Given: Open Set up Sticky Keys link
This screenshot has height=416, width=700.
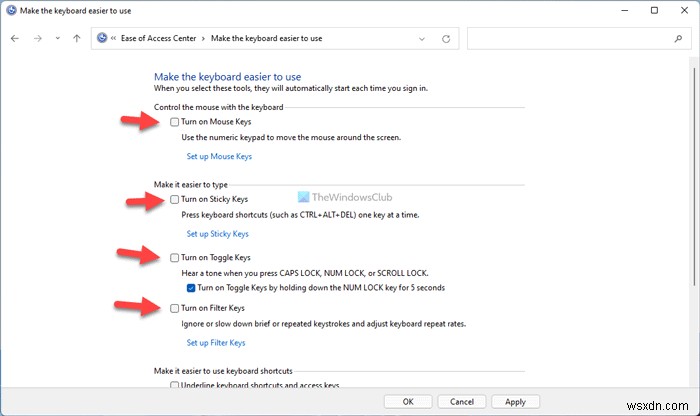Looking at the screenshot, I should [217, 234].
